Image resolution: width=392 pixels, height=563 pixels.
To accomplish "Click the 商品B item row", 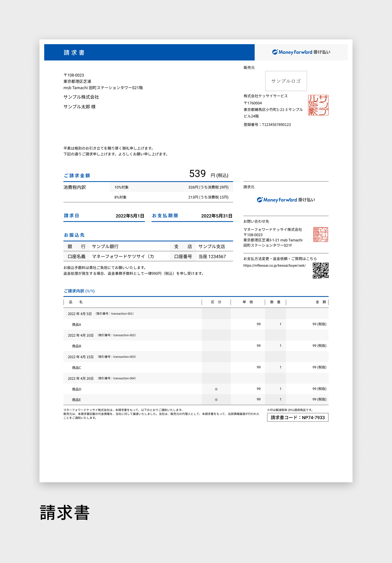I will pos(196,346).
